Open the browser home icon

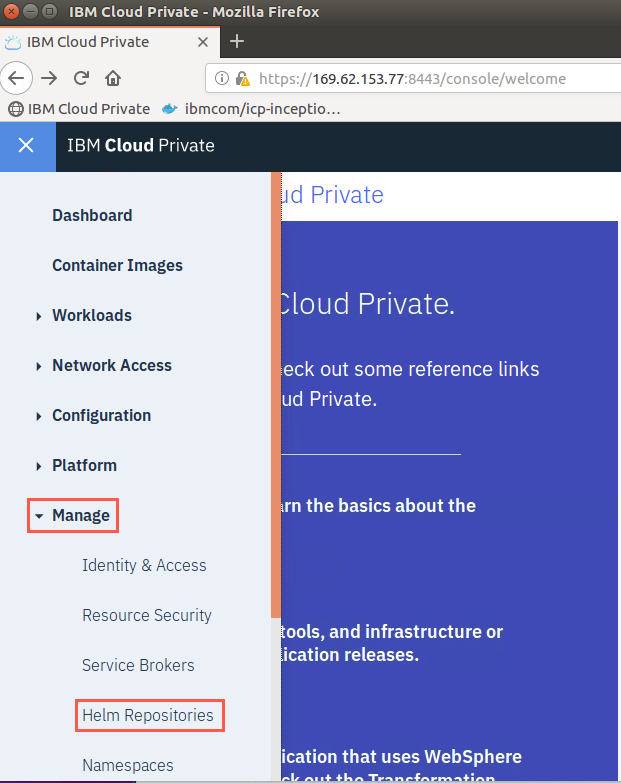[113, 78]
